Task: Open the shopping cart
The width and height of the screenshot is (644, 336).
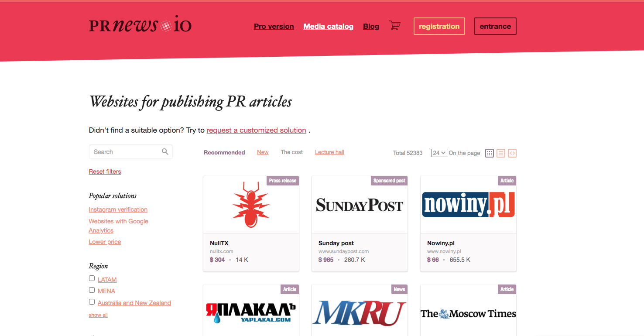Action: (394, 26)
